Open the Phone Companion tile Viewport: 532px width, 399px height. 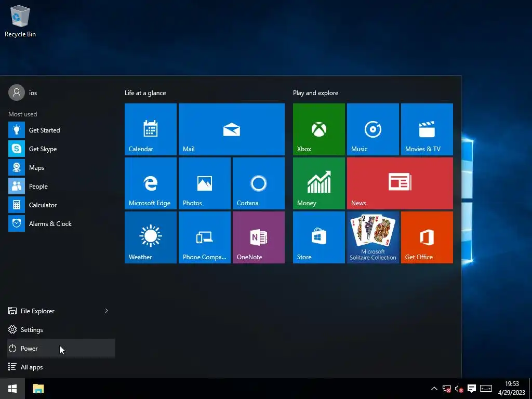click(205, 237)
